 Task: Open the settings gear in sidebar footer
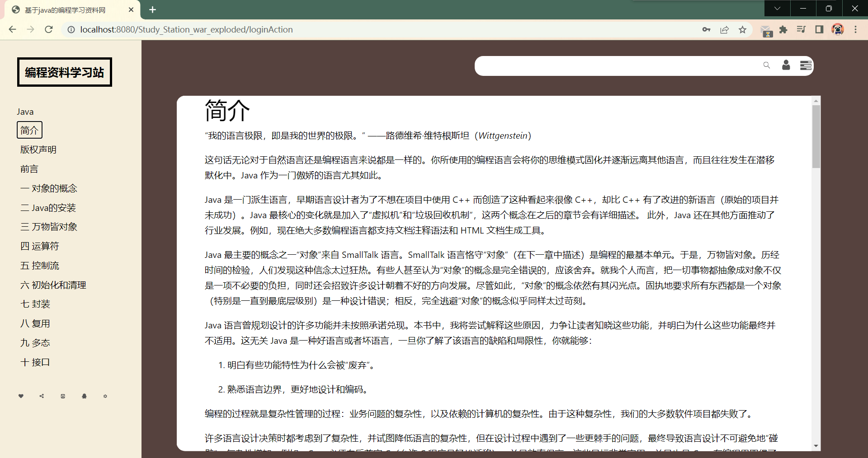click(x=105, y=396)
